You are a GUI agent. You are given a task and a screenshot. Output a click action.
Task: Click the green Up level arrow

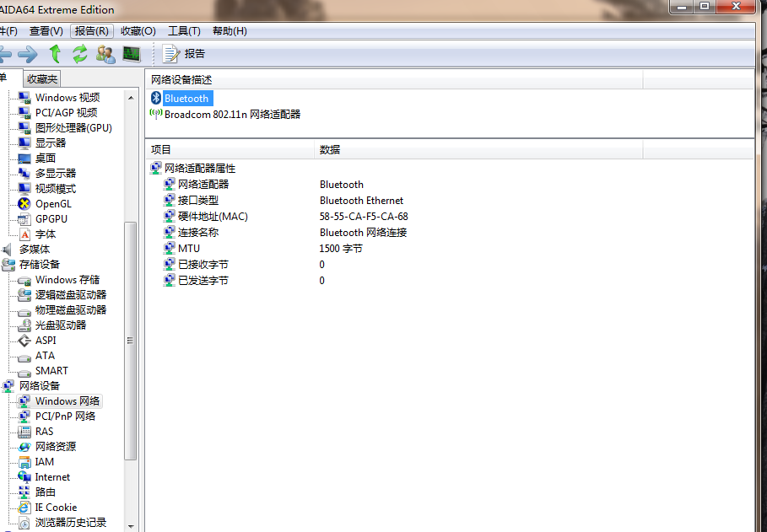(x=56, y=54)
